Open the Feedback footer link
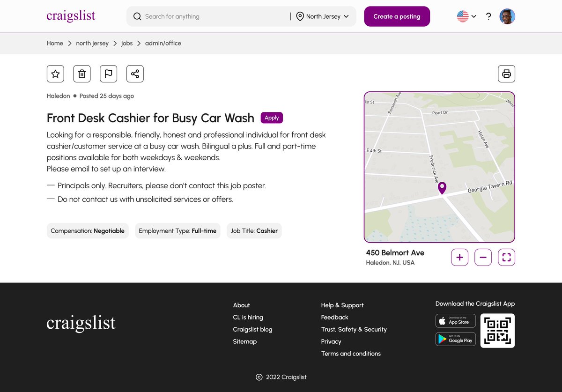Image resolution: width=562 pixels, height=392 pixels. [335, 317]
